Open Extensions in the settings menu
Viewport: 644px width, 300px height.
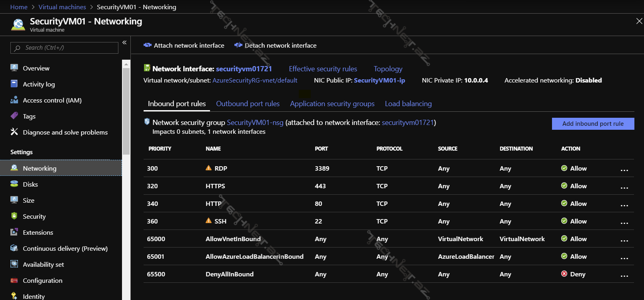click(38, 232)
